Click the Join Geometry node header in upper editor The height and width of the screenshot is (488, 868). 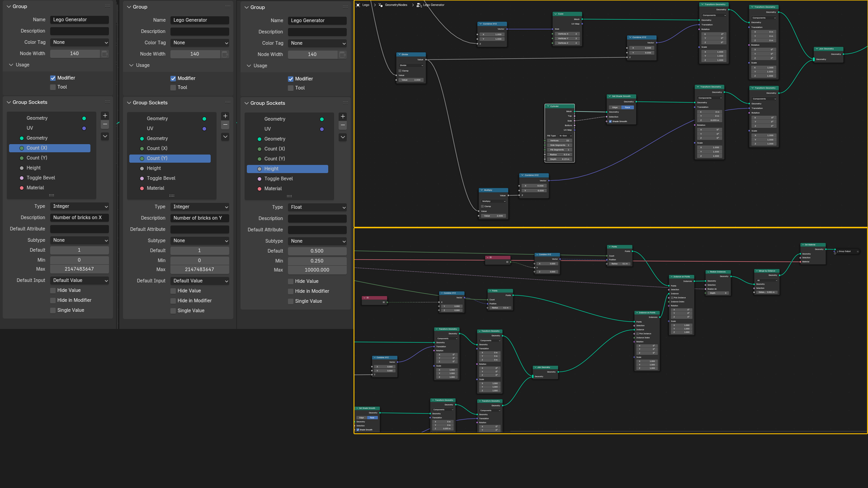click(x=829, y=49)
